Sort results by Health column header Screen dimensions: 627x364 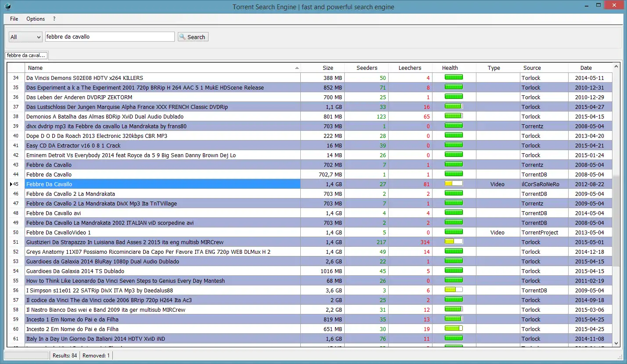454,68
